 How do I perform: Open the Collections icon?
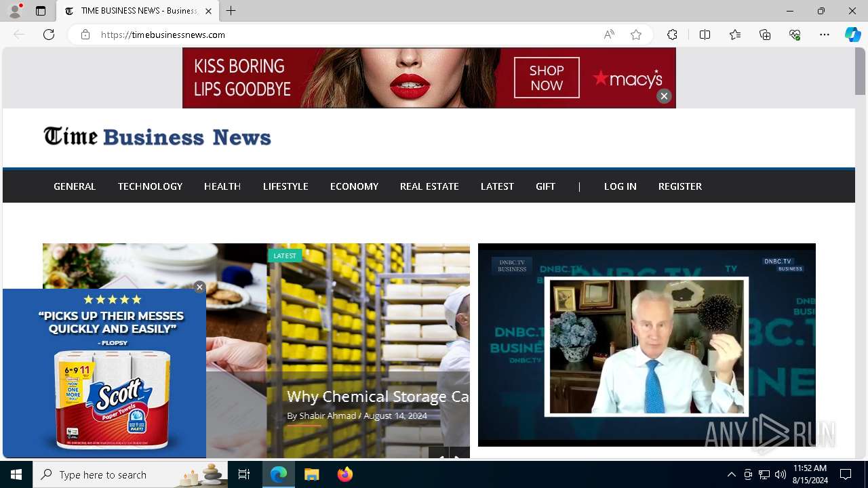click(765, 35)
